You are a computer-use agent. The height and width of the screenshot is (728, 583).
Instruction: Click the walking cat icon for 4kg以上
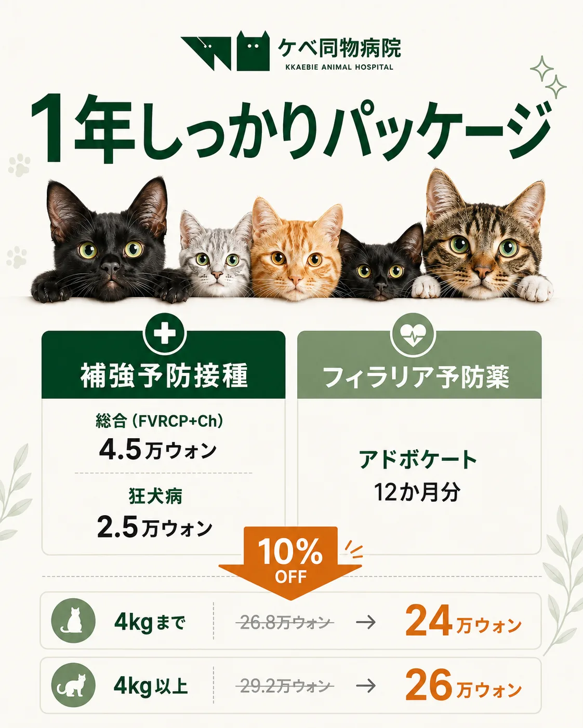coord(73,685)
